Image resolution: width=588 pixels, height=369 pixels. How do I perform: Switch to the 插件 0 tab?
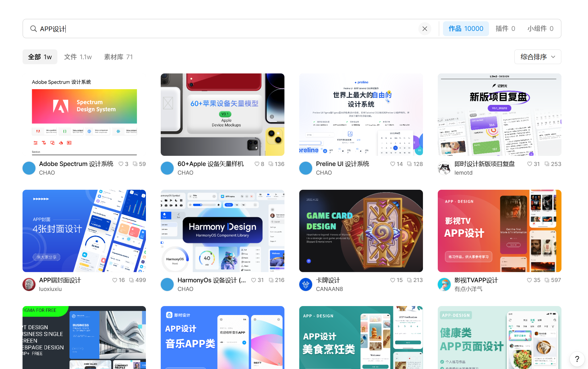tap(505, 29)
